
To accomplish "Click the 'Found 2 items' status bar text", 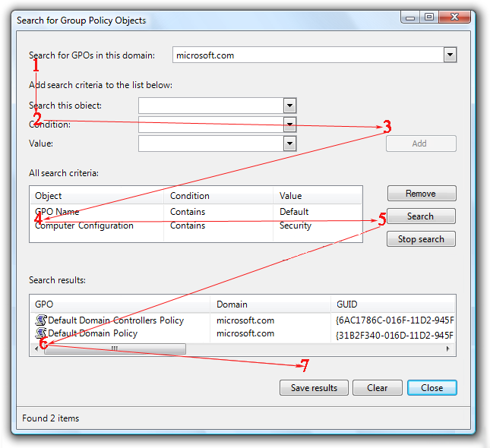I will pyautogui.click(x=51, y=418).
